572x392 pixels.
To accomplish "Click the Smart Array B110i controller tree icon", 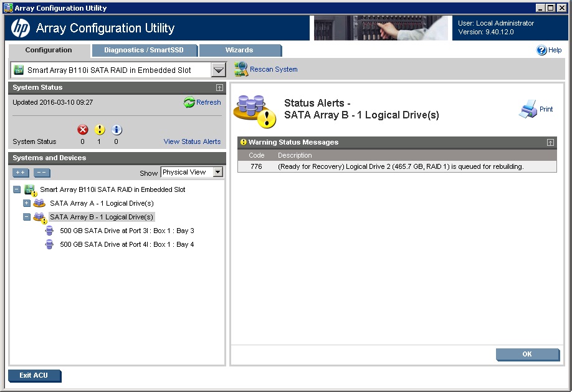I will 31,190.
